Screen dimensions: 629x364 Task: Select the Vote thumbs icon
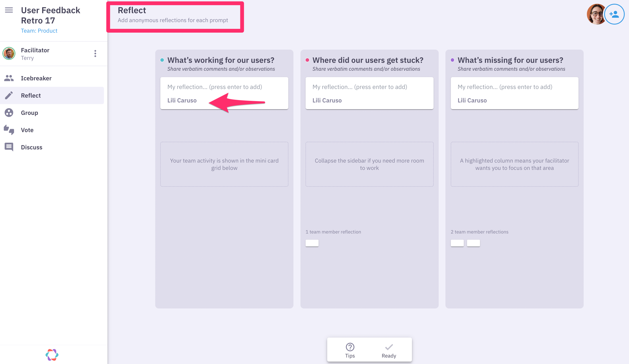click(x=9, y=130)
